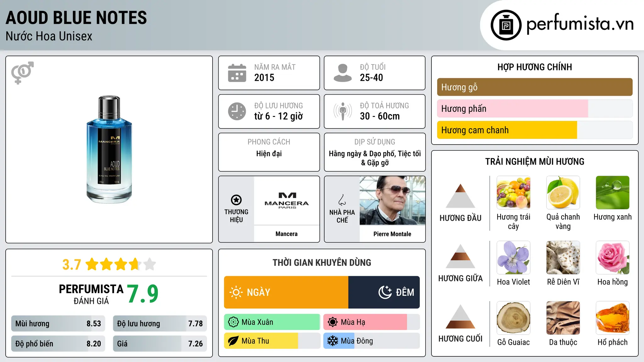This screenshot has height=362, width=644.
Task: Click the Mancera Paris brand logo
Action: coord(287,200)
